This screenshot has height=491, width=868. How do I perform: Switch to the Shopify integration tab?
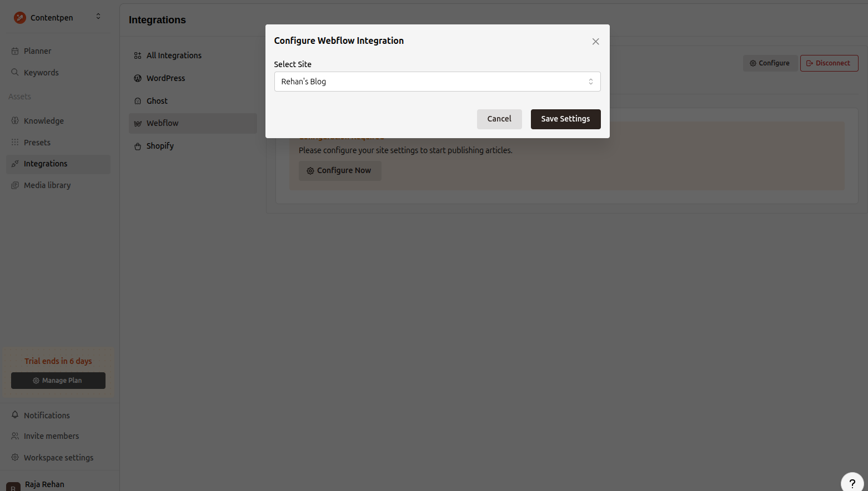[160, 146]
